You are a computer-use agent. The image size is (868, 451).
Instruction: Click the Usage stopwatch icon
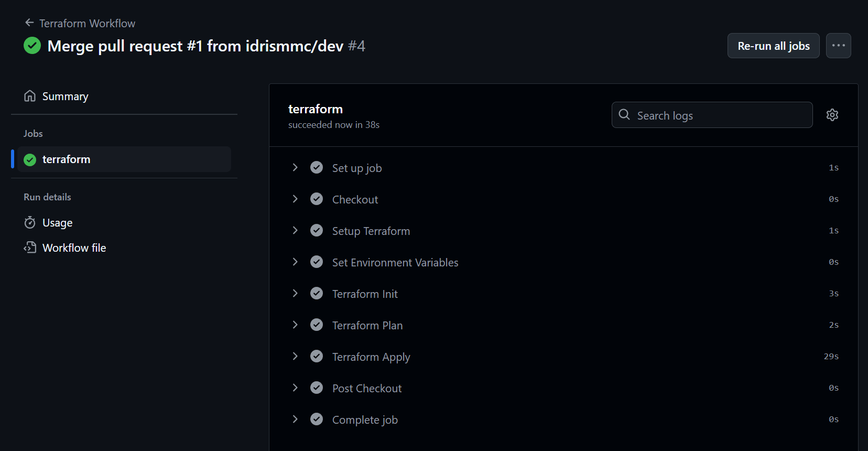coord(30,222)
